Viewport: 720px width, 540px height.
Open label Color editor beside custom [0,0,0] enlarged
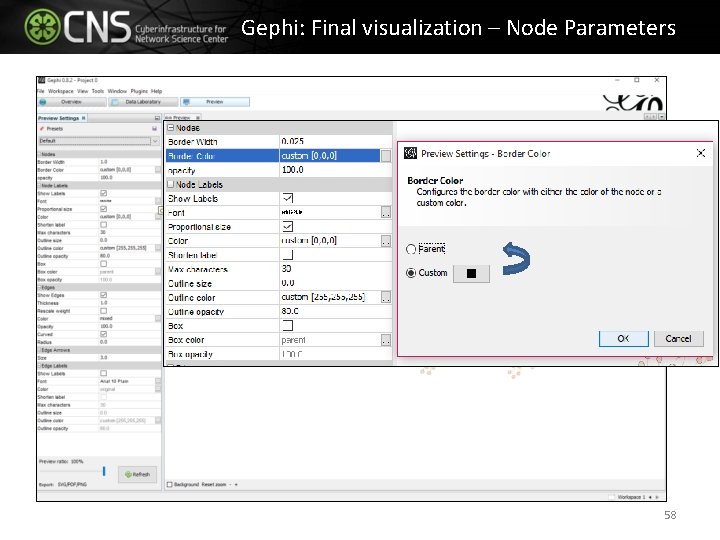coord(386,241)
